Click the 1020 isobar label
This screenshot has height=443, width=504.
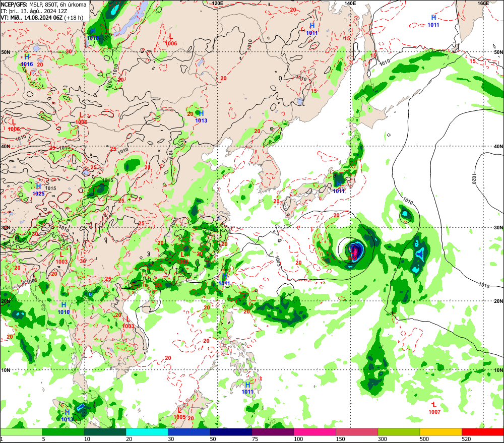474,178
